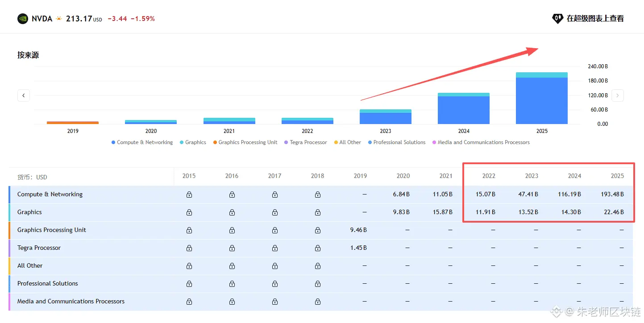
Task: Click the 2015 lock in the Graphics row
Action: (x=189, y=212)
